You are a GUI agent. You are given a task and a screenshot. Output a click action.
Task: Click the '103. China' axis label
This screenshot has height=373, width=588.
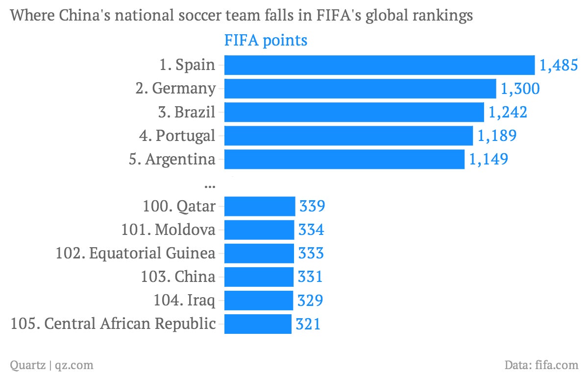click(178, 277)
